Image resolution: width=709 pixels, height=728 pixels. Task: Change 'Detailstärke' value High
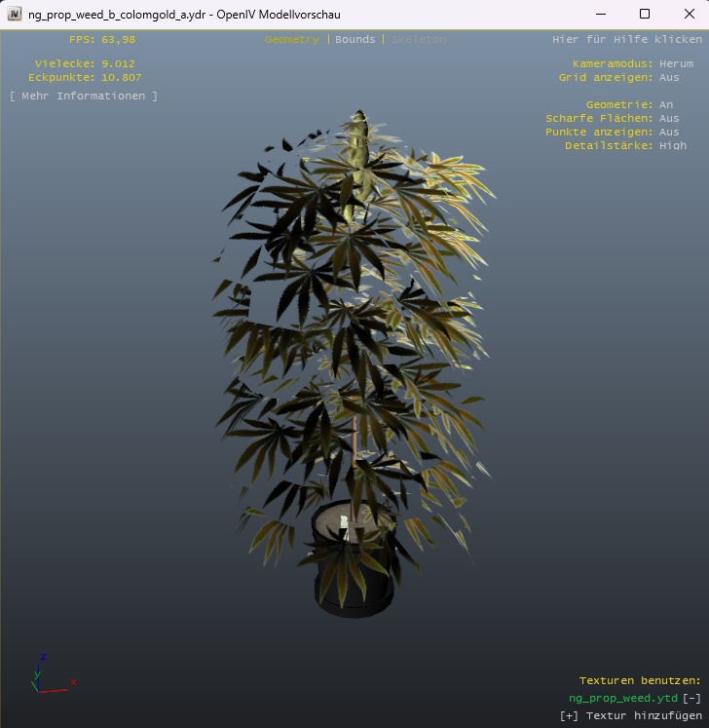click(673, 146)
